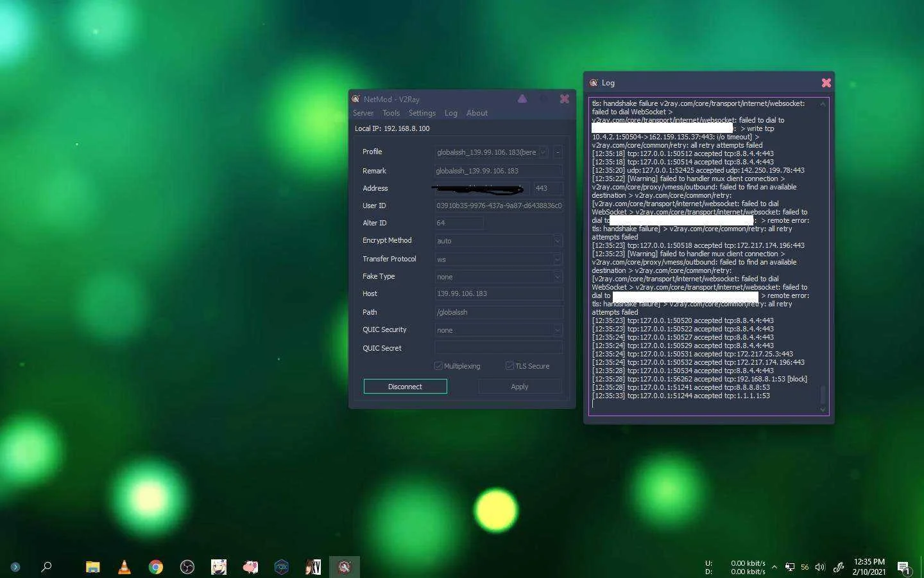The image size is (924, 578).
Task: Expand the Transfer Protocol dropdown
Action: point(557,259)
